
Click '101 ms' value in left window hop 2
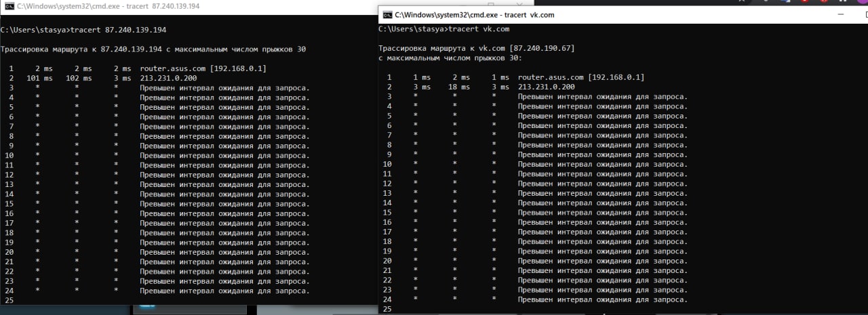point(39,79)
